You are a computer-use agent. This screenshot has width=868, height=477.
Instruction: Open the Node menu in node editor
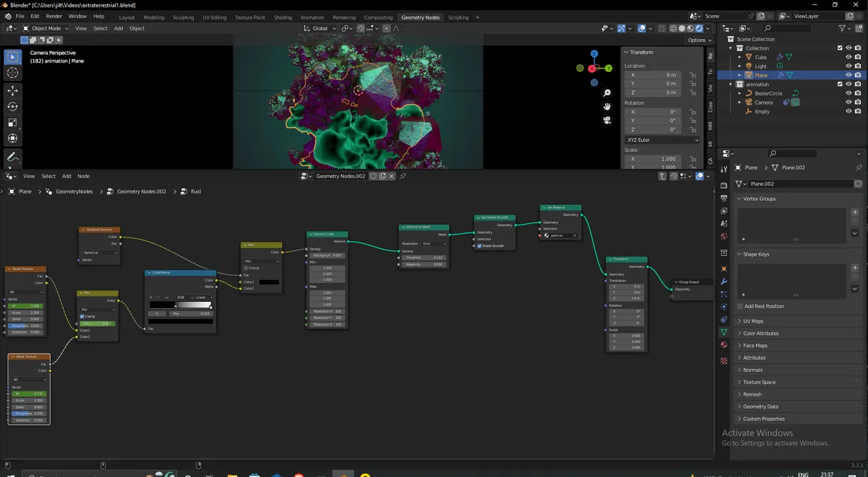pos(83,176)
